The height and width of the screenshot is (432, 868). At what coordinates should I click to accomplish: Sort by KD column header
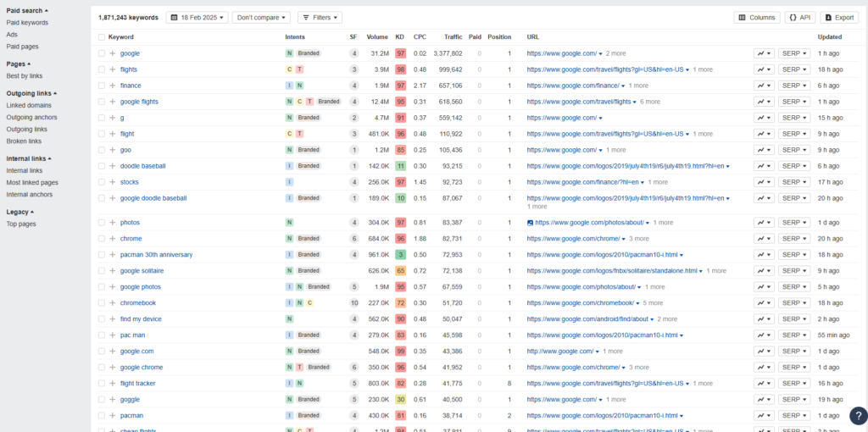(x=400, y=37)
